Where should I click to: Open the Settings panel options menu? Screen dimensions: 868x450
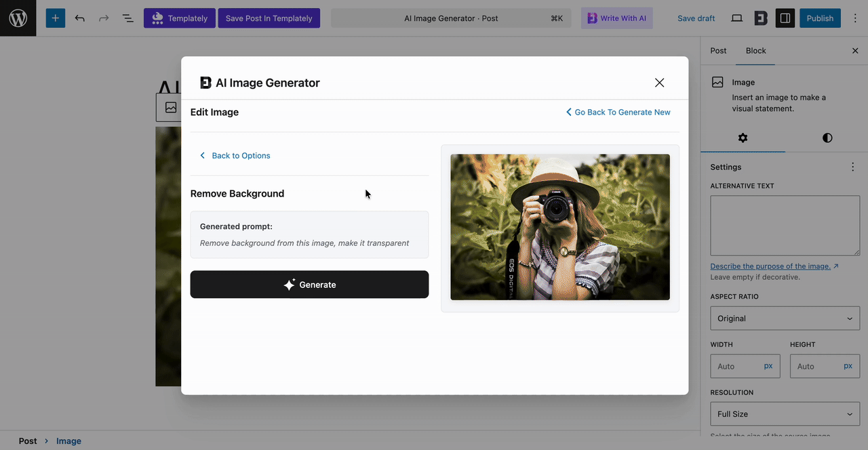853,167
